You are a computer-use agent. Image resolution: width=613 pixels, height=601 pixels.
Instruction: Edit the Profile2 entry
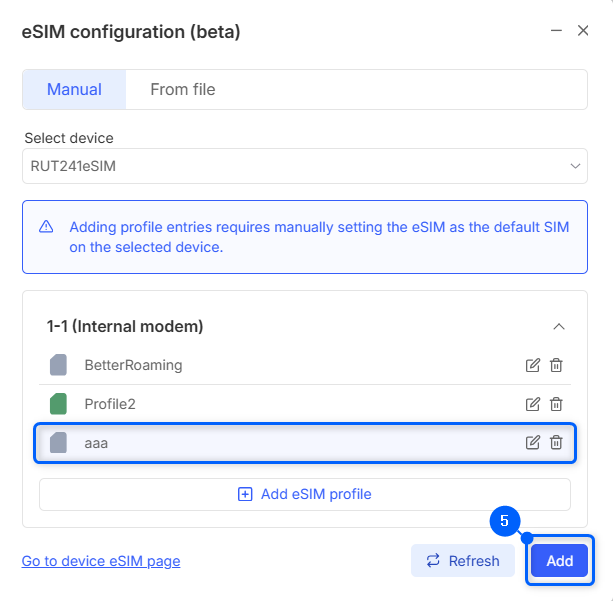coord(533,404)
